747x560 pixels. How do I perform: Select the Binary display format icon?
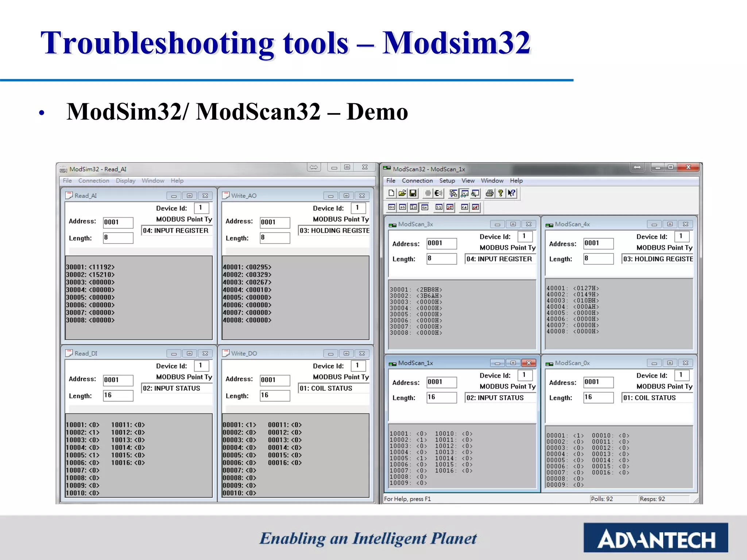coord(391,207)
